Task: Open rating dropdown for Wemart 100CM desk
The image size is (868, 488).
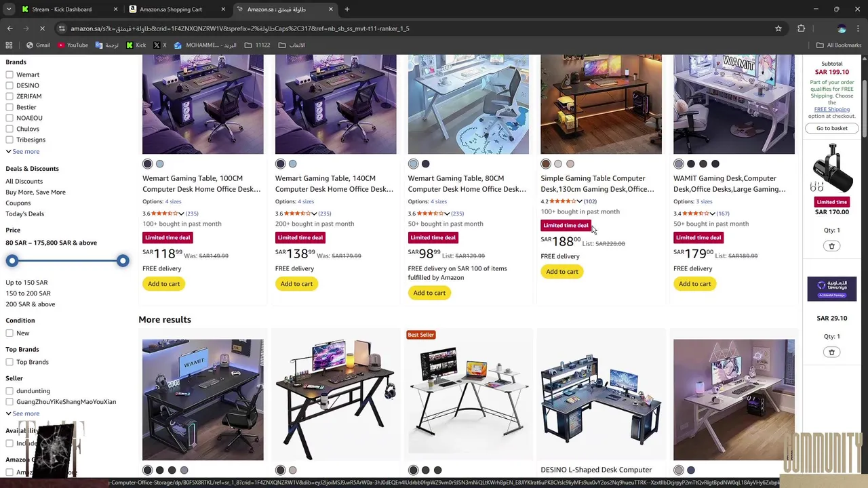Action: tap(181, 213)
